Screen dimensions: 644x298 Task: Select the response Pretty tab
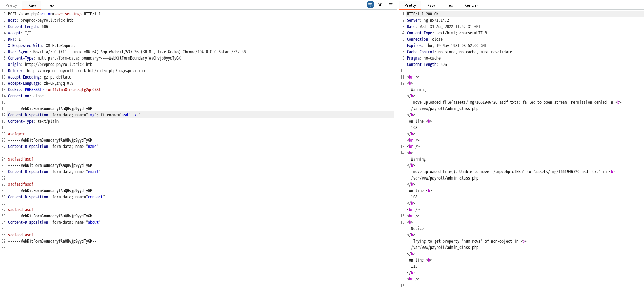click(x=410, y=5)
